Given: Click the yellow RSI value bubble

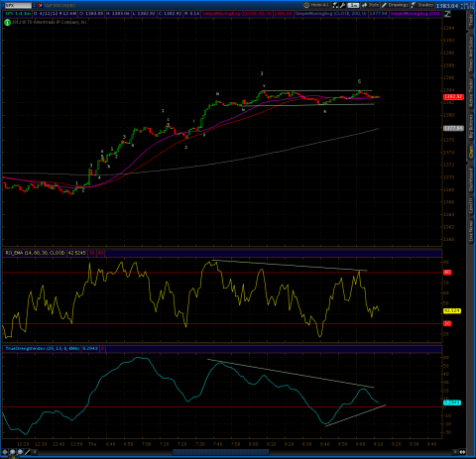Looking at the screenshot, I should tap(452, 311).
